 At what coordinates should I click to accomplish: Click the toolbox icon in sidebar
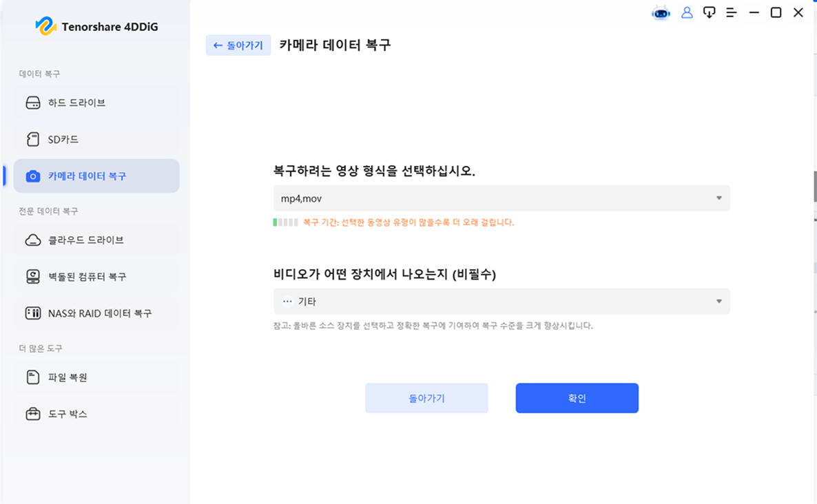click(x=33, y=414)
